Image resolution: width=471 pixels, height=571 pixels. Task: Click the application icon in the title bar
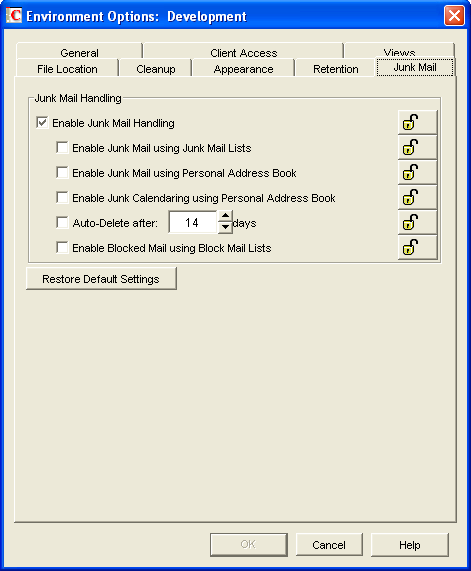click(x=14, y=16)
